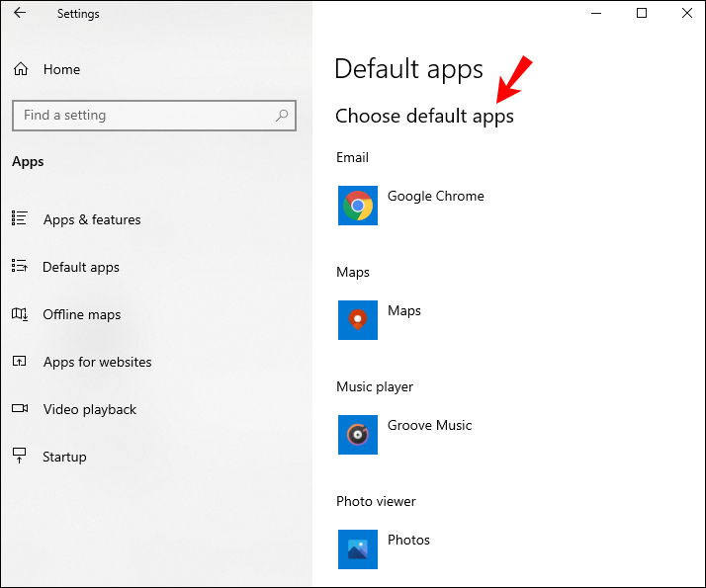
Task: Focus the Find a setting search box
Action: click(154, 116)
